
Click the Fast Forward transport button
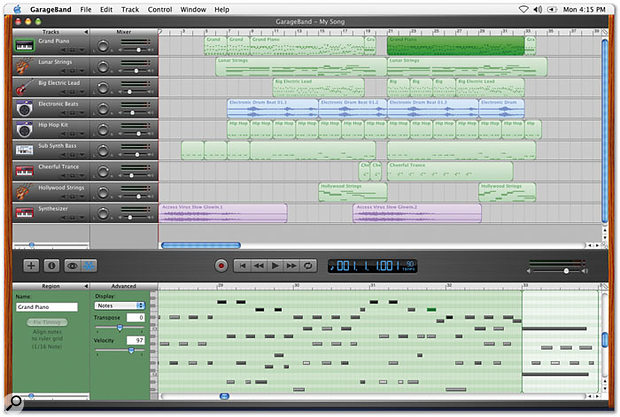tap(291, 266)
